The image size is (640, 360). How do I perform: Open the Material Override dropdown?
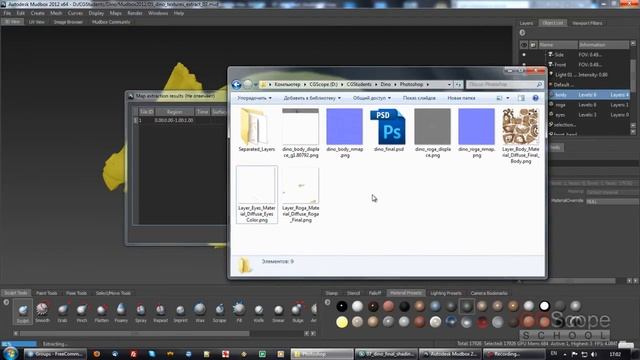[612, 201]
